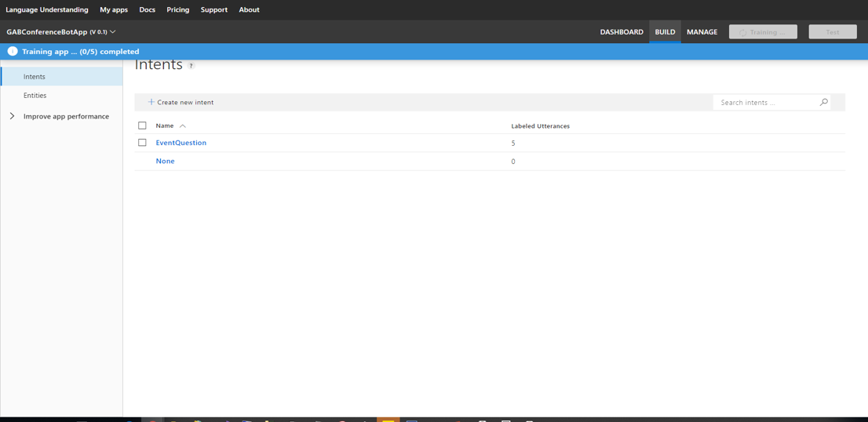The image size is (868, 422).
Task: Click Create new intent
Action: (x=181, y=102)
